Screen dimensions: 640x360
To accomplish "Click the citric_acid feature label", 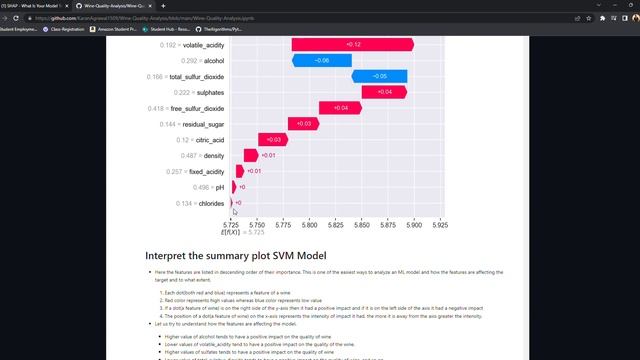I will click(210, 140).
